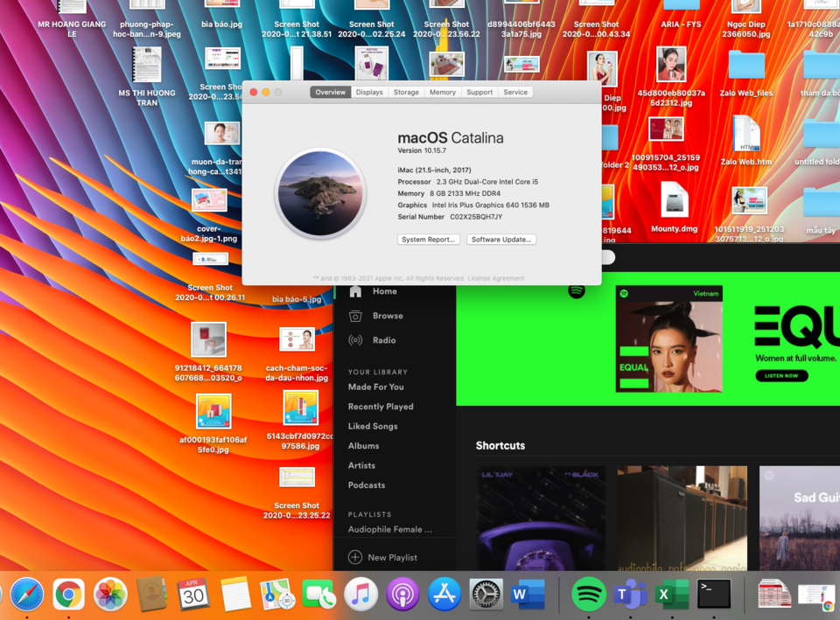Image resolution: width=840 pixels, height=620 pixels.
Task: Click LISTEN NOW on EQUAL banner
Action: click(781, 376)
